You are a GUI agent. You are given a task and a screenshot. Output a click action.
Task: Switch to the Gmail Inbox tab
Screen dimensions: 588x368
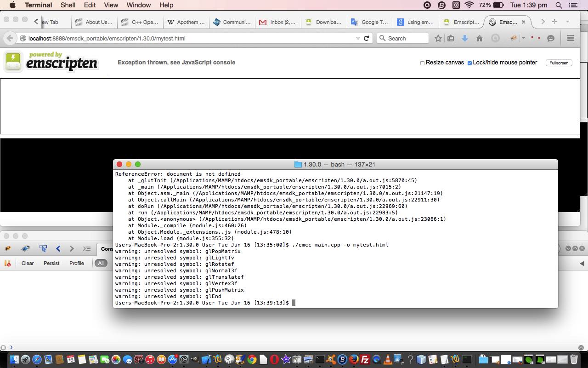click(278, 22)
